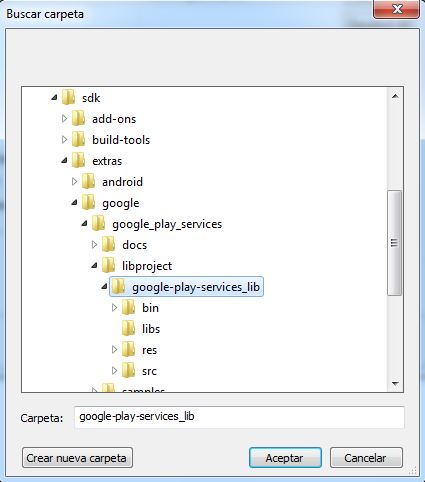Click the libproject folder icon

pos(109,265)
